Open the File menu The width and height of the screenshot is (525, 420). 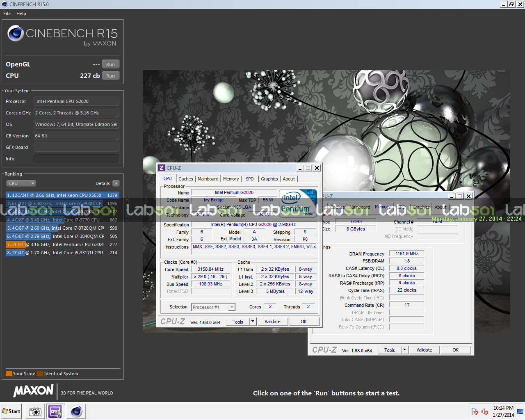[7, 14]
